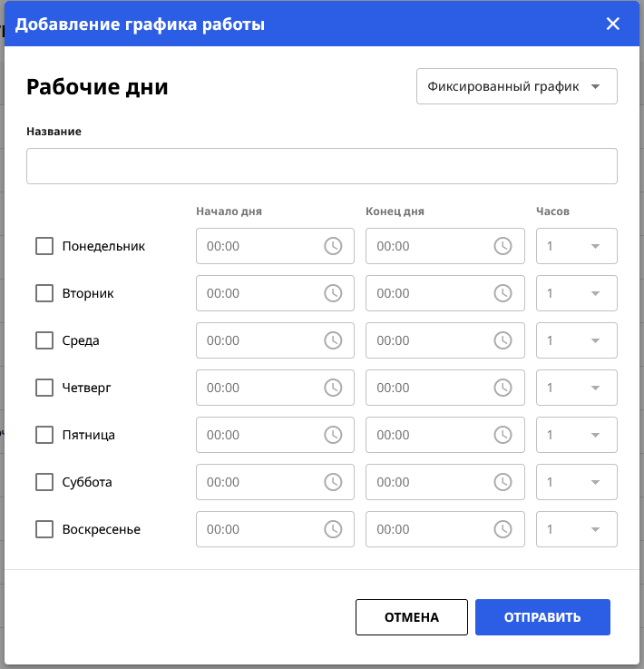Open time picker for Sunday's start time

click(333, 529)
